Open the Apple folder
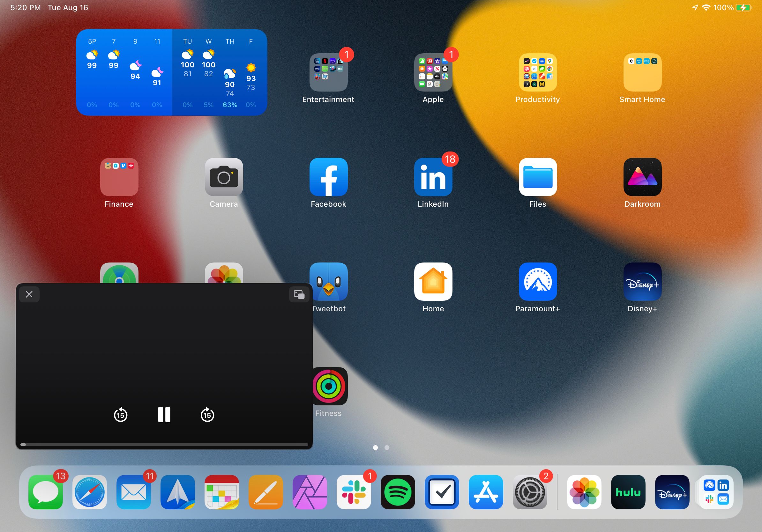 [433, 72]
